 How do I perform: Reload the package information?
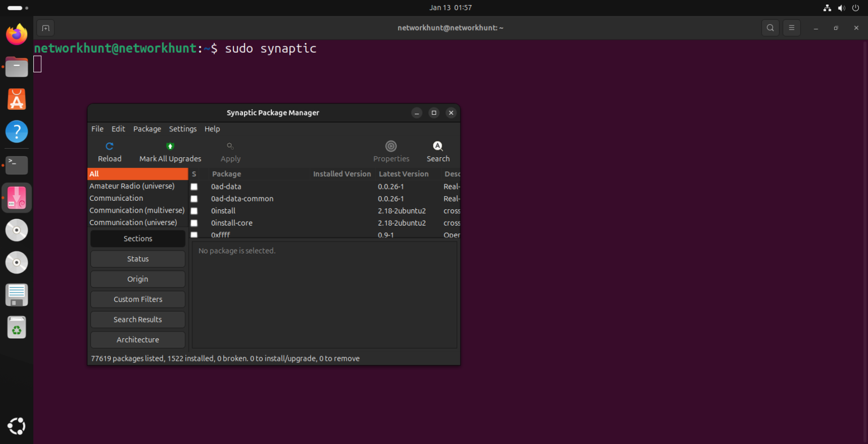point(109,151)
